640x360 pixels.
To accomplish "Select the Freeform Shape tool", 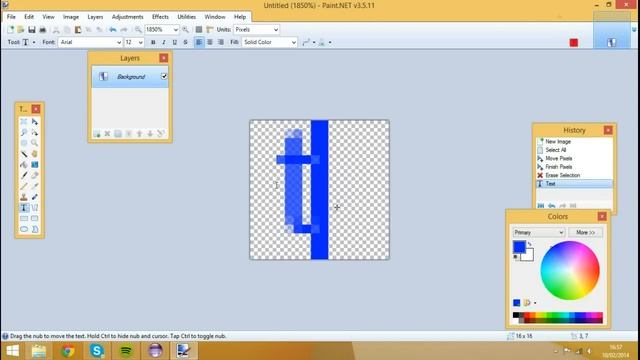I will (35, 229).
